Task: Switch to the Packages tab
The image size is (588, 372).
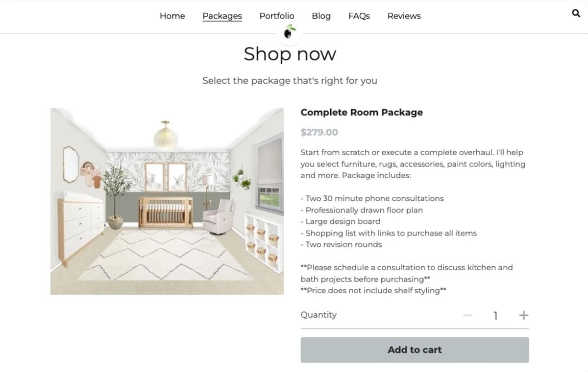Action: pyautogui.click(x=222, y=16)
